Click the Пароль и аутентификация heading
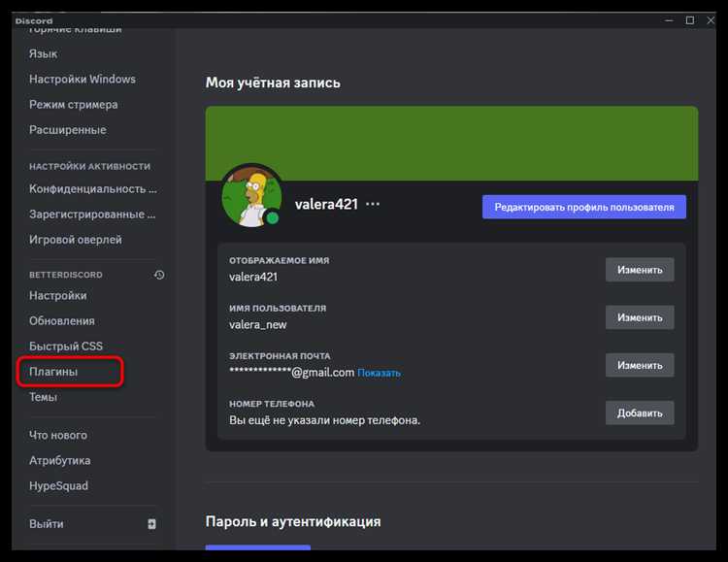Viewport: 728px width, 562px height. [293, 521]
